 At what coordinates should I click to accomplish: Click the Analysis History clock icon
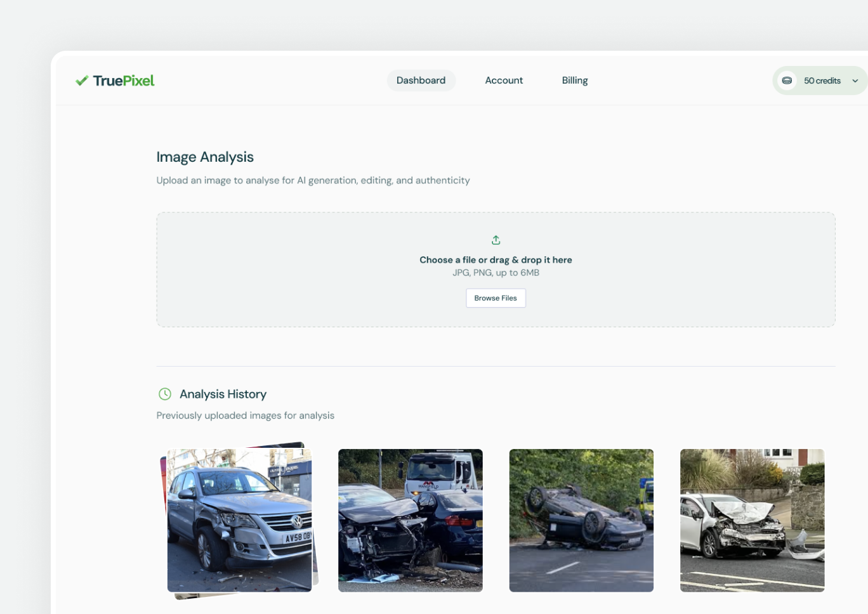165,394
